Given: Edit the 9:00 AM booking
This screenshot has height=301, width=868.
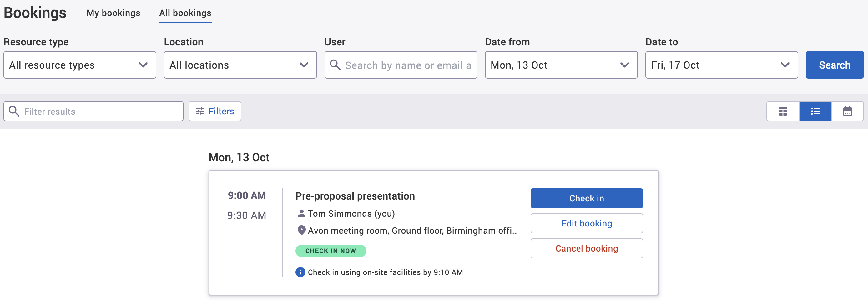Looking at the screenshot, I should coord(586,223).
